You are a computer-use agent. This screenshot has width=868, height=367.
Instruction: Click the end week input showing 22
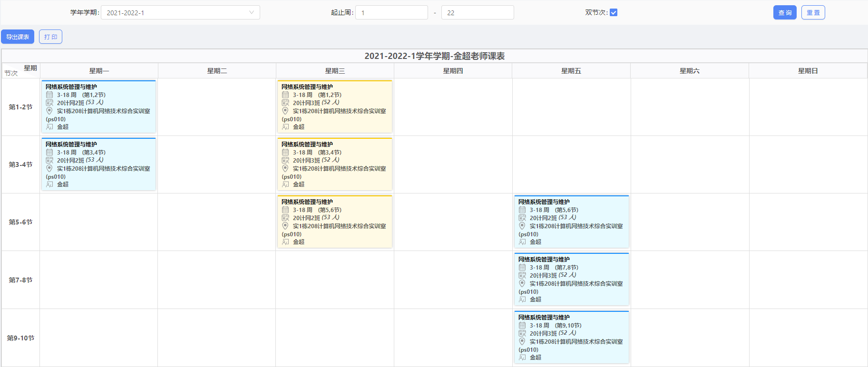[478, 12]
